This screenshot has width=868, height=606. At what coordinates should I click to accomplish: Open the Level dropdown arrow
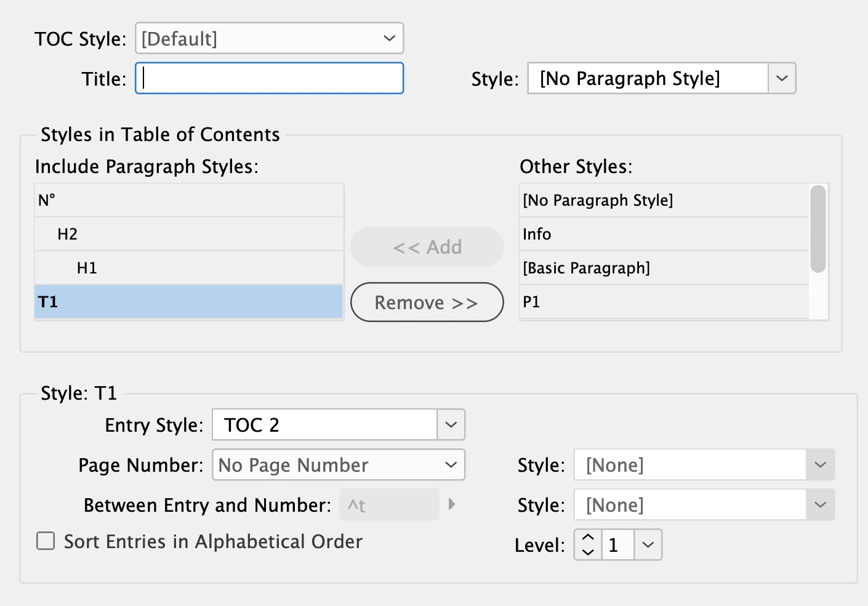click(x=648, y=545)
